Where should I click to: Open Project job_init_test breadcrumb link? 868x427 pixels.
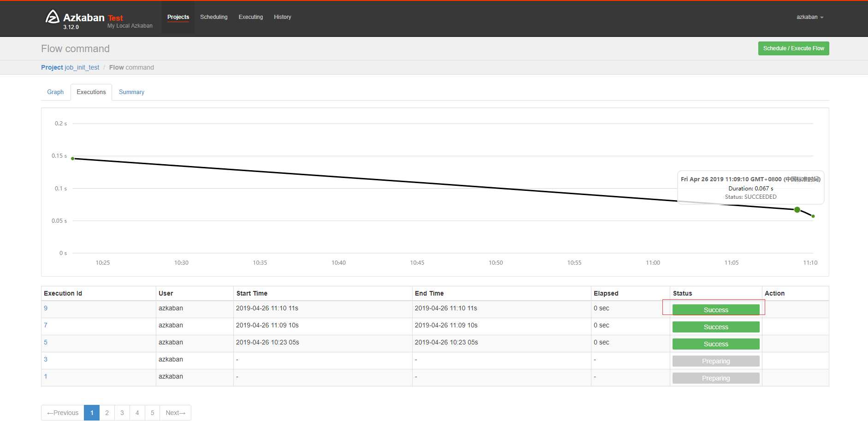(x=70, y=67)
